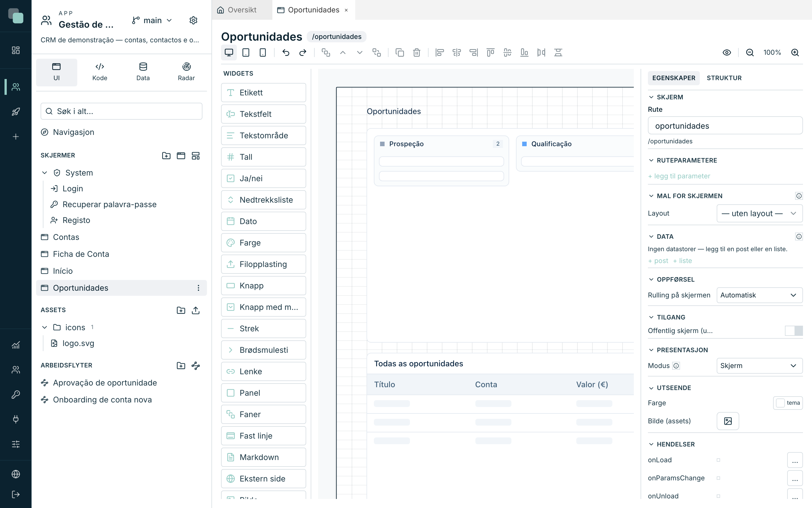
Task: Distribute widgets vertically
Action: [558, 52]
